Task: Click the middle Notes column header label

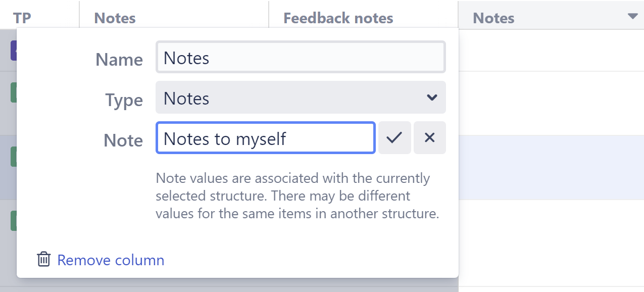Action: coord(115,18)
